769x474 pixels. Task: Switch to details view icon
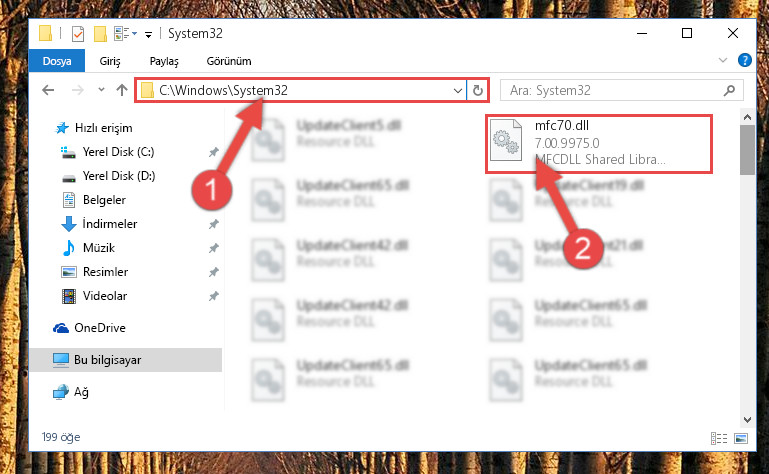[x=718, y=438]
